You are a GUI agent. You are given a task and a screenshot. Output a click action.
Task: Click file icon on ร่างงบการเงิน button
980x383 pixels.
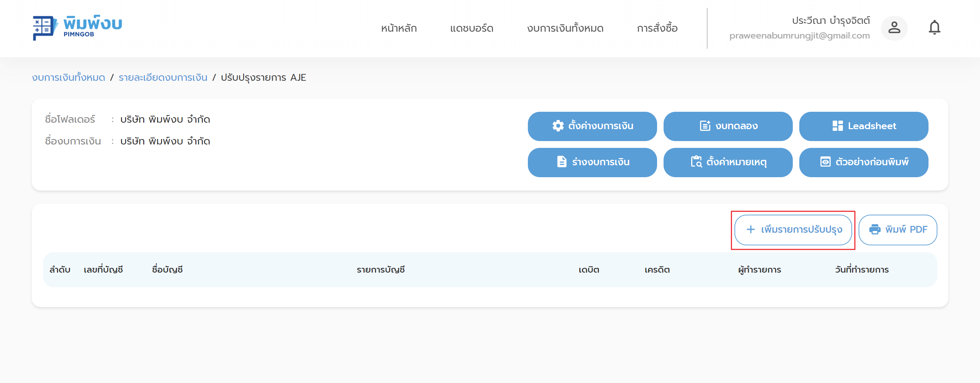pos(562,162)
